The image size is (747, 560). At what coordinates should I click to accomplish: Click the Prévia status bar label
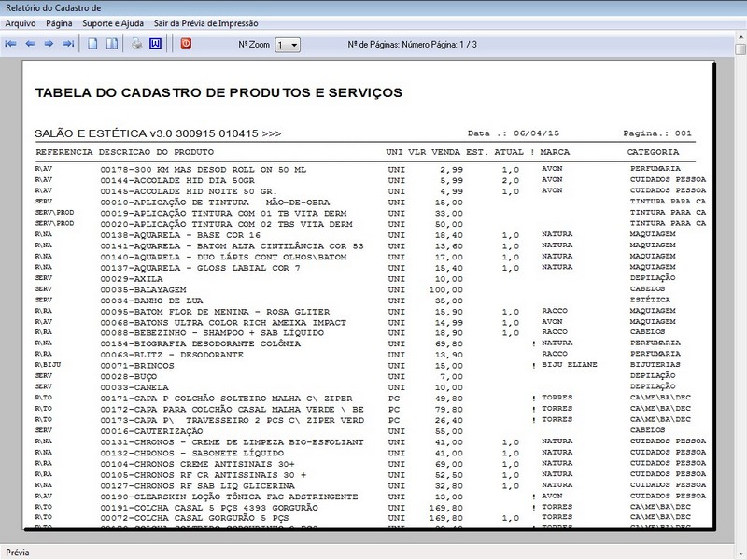pos(18,552)
